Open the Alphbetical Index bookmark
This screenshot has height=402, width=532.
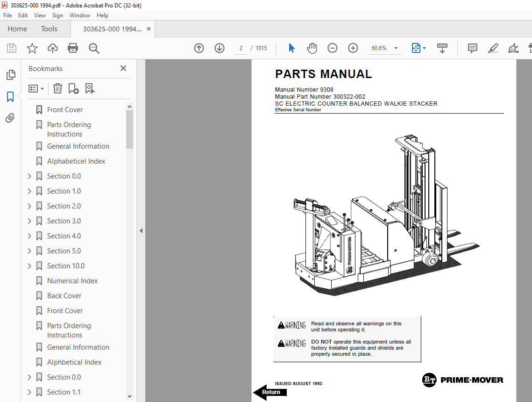(x=74, y=362)
